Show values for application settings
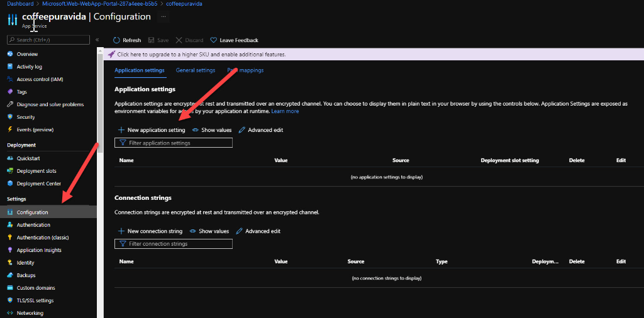This screenshot has height=318, width=644. tap(211, 130)
